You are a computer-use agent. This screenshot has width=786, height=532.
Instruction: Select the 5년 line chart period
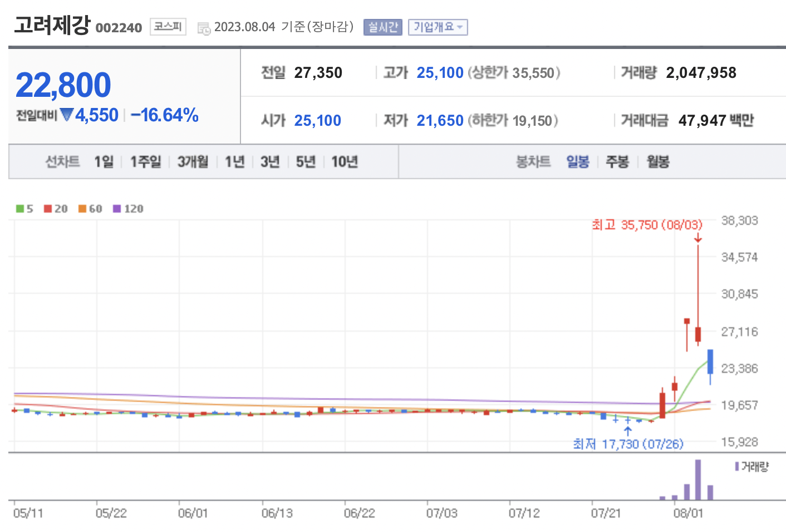(x=306, y=162)
